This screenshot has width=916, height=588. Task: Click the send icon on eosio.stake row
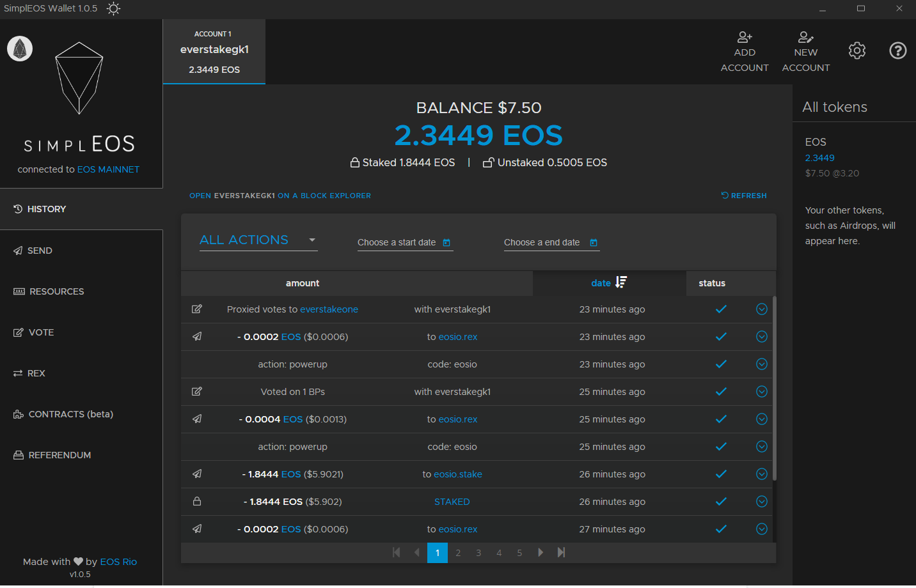pyautogui.click(x=197, y=474)
